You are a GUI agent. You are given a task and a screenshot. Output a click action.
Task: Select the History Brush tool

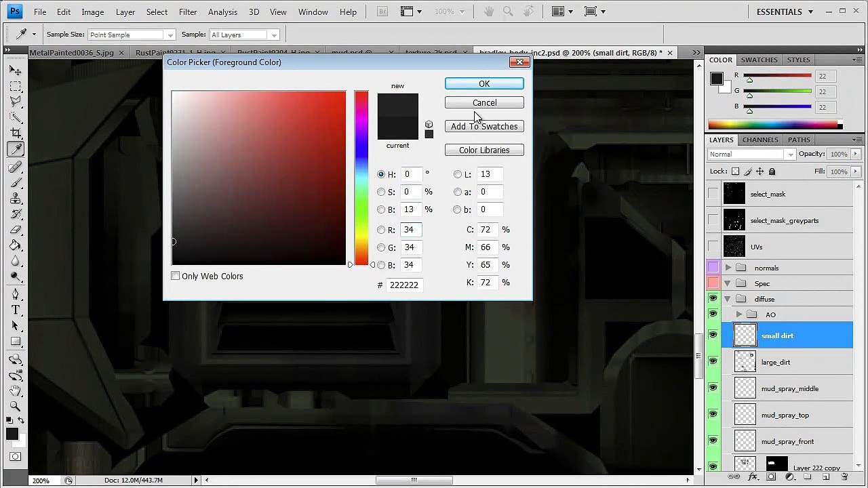pyautogui.click(x=16, y=214)
